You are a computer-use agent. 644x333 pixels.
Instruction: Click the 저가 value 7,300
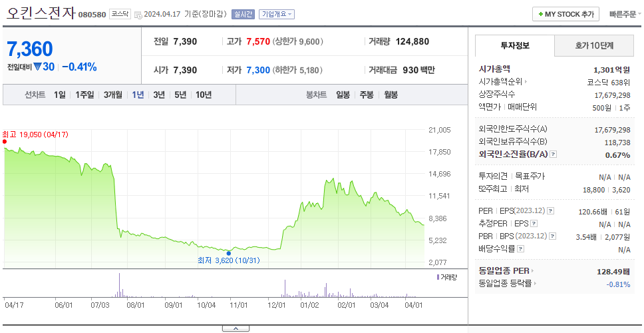258,71
